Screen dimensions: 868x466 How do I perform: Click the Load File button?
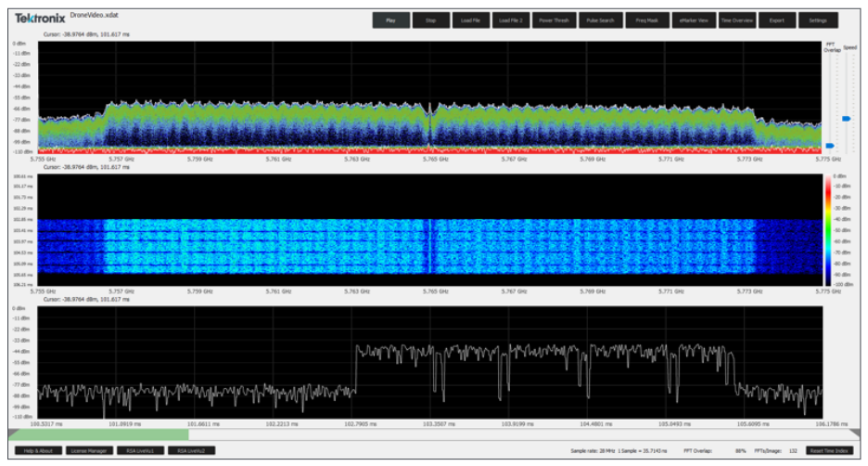pyautogui.click(x=470, y=19)
